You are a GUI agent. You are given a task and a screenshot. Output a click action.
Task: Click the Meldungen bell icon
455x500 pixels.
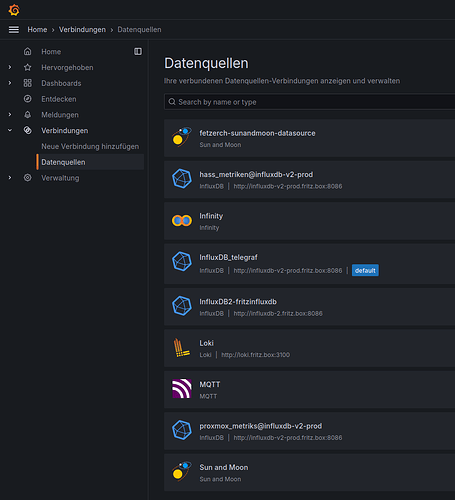click(x=28, y=115)
